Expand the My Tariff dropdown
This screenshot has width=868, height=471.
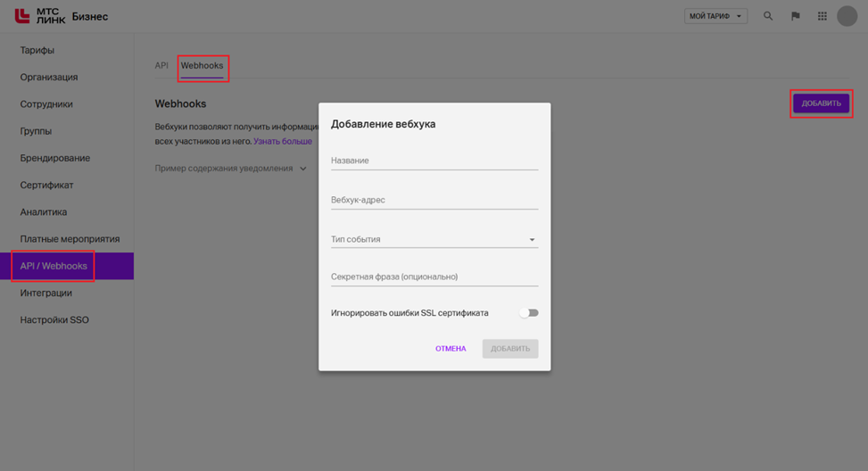pos(715,16)
